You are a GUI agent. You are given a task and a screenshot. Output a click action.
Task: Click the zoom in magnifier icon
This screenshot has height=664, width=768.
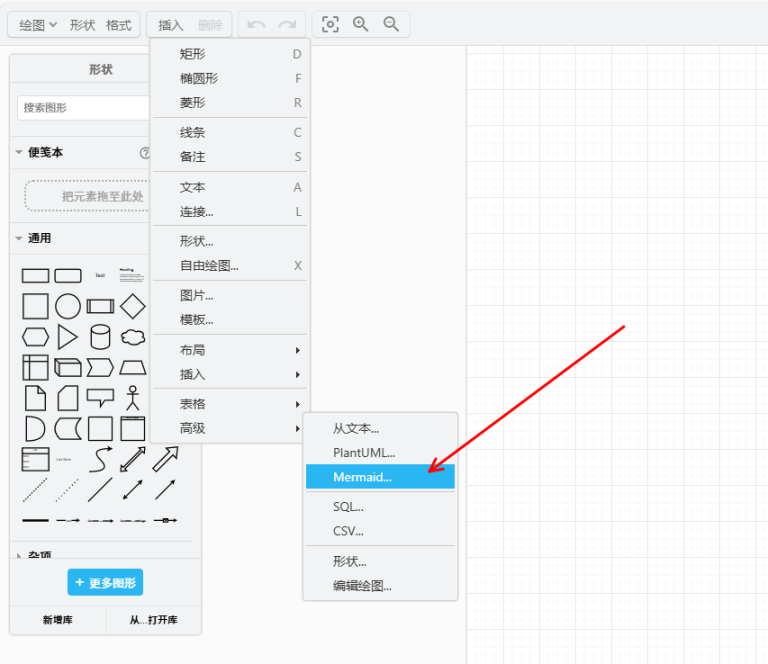pos(361,24)
